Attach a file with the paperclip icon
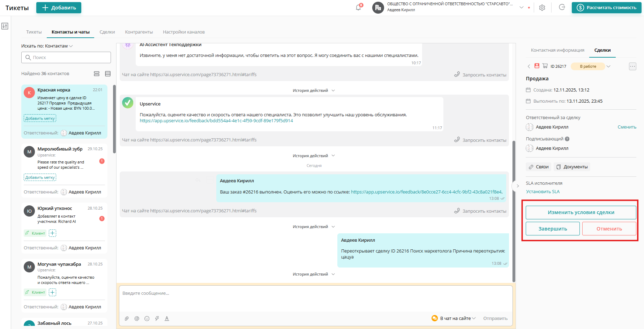This screenshot has width=644, height=329. tap(126, 318)
